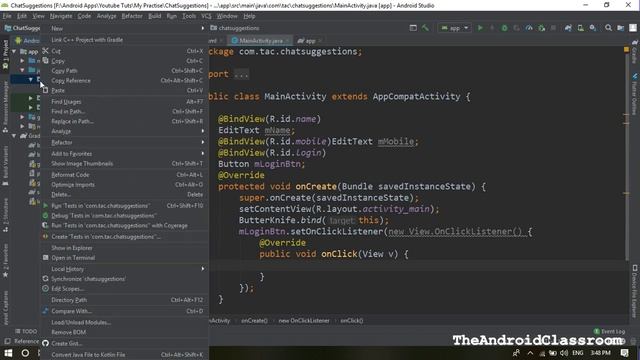Click onCreate() in editor breadcrumbs
This screenshot has width=640, height=360.
(x=254, y=320)
